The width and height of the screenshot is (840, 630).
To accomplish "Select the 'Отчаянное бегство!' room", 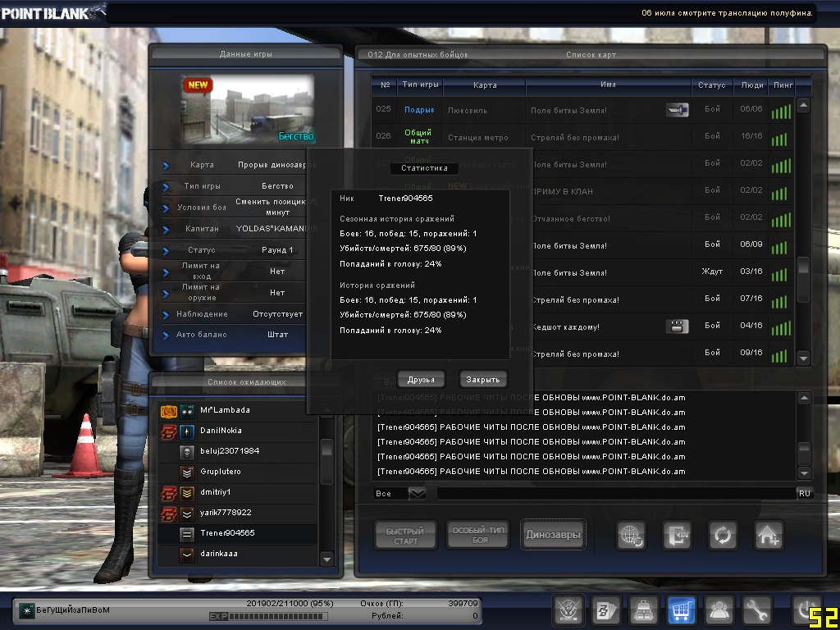I will click(571, 218).
